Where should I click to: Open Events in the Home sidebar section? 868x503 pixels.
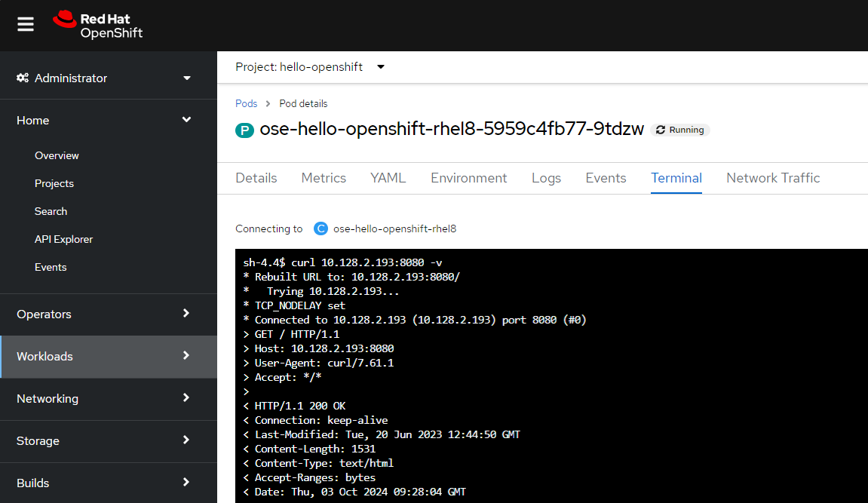point(51,267)
